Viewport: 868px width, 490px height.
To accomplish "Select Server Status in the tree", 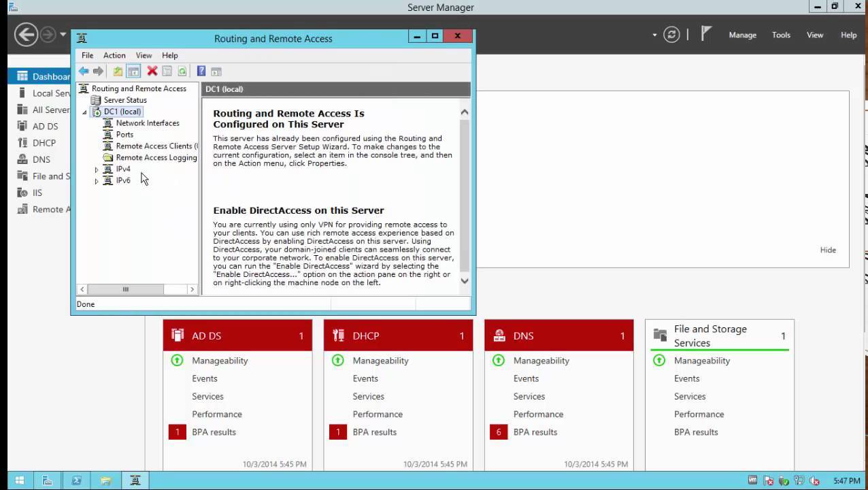I will click(125, 100).
